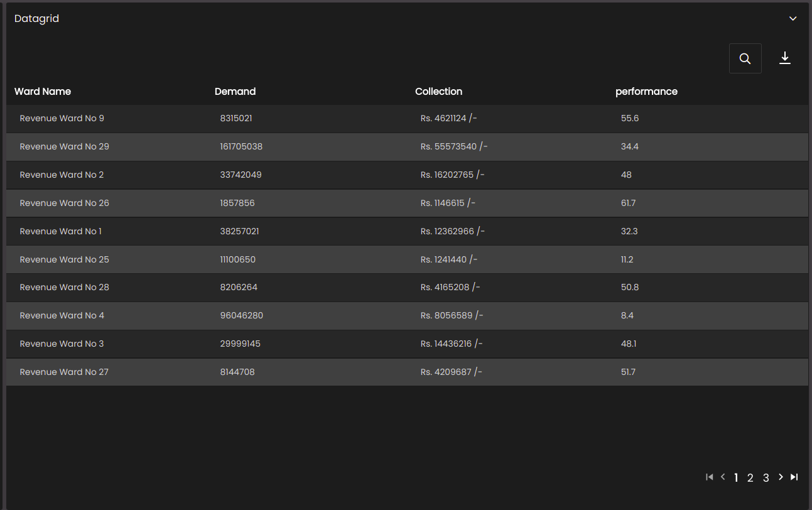The image size is (812, 510).
Task: Select Revenue Ward No 25 cell
Action: coord(64,259)
